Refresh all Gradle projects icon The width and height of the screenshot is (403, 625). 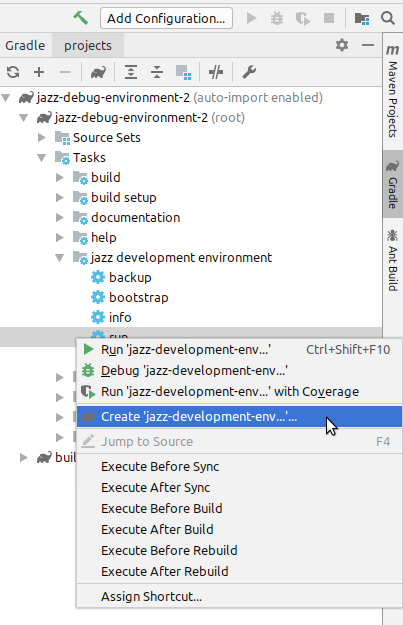(13, 72)
